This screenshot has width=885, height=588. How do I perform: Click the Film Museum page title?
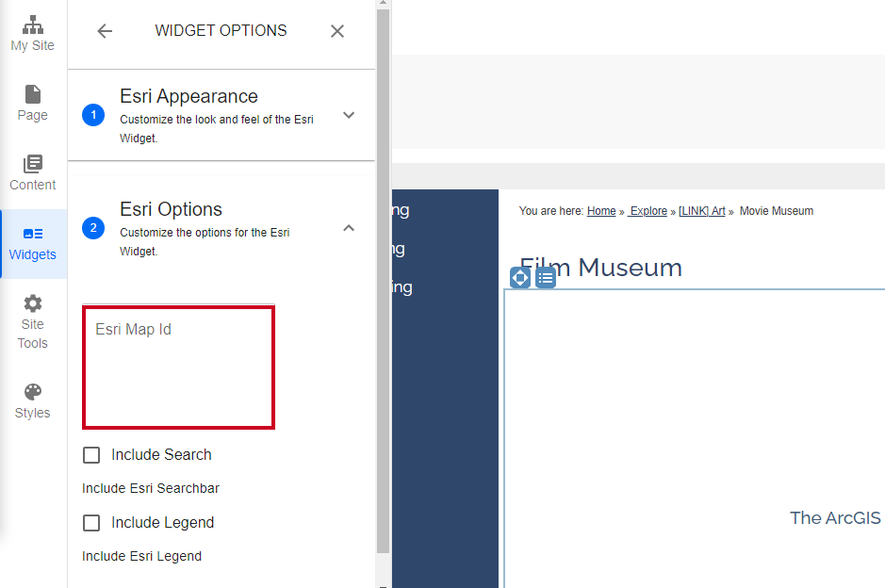click(x=600, y=268)
